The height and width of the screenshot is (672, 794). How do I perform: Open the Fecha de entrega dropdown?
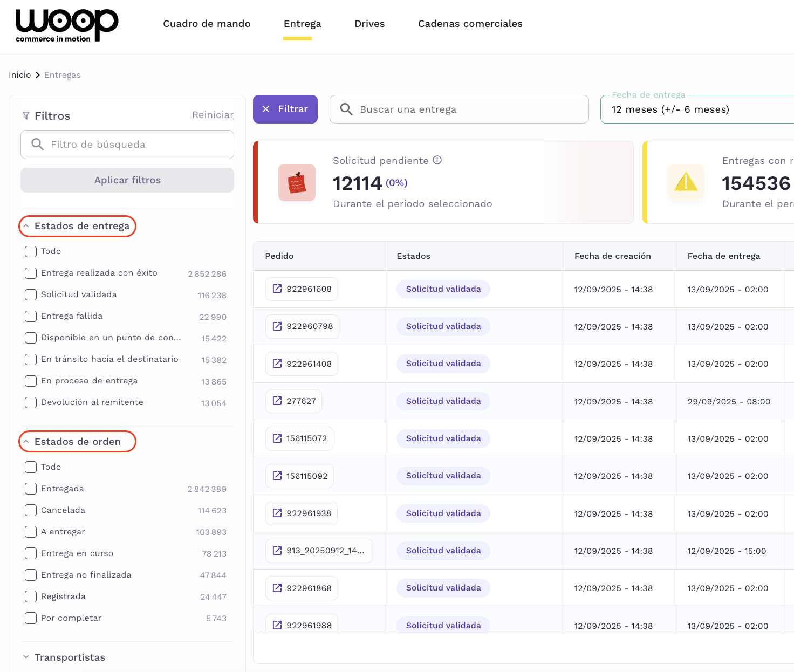[x=696, y=109]
